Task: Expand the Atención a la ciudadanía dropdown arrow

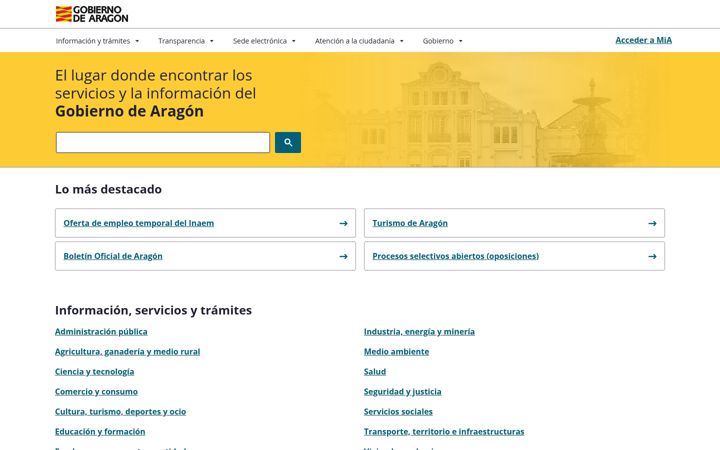Action: [401, 41]
